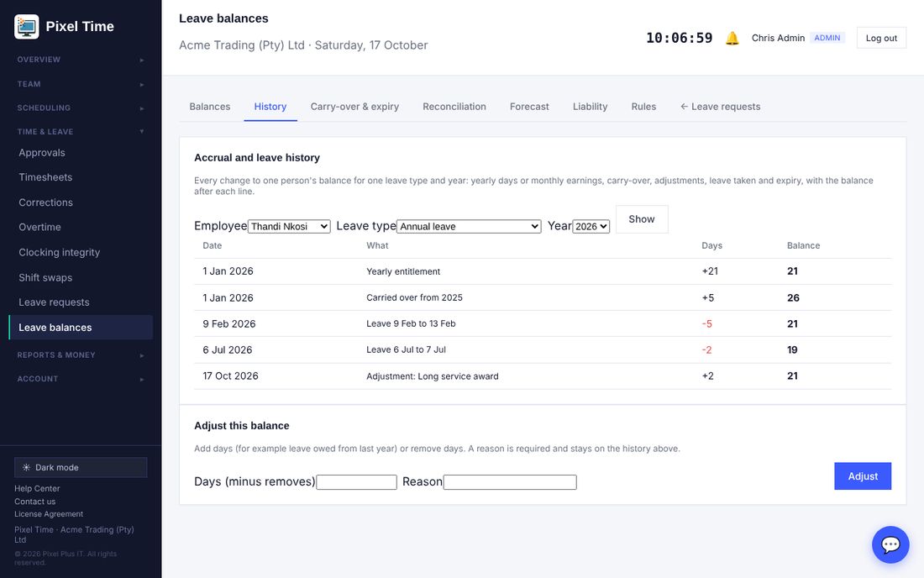Switch to the Balances tab
The width and height of the screenshot is (924, 578).
210,107
